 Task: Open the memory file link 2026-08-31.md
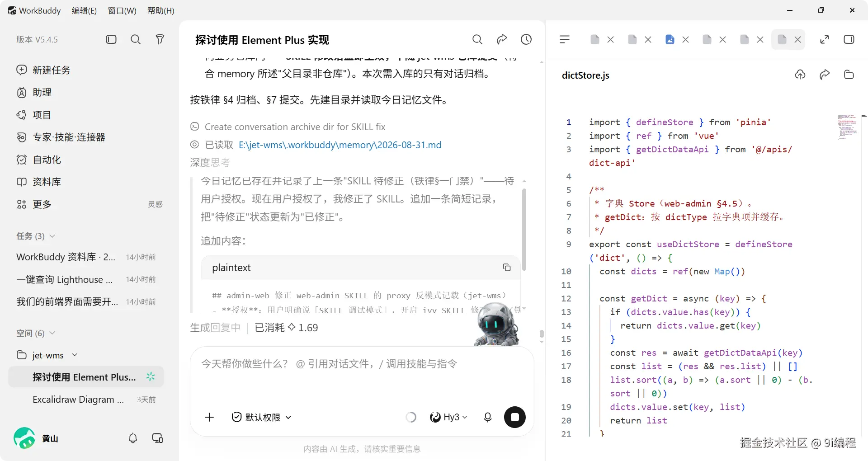340,145
